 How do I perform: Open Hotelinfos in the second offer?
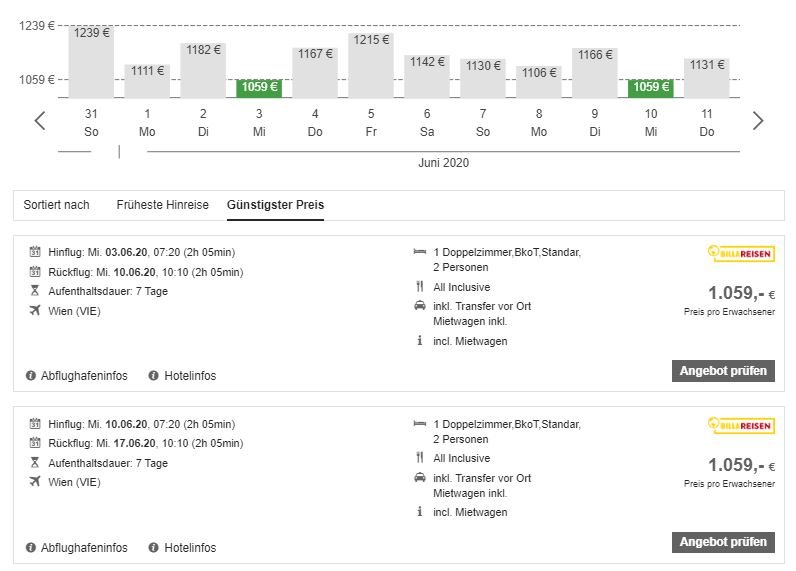tap(190, 548)
